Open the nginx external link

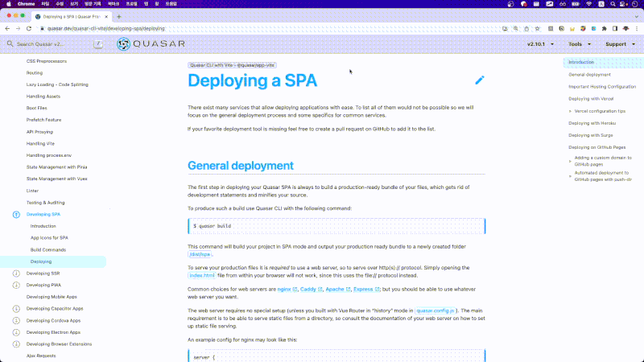287,290
